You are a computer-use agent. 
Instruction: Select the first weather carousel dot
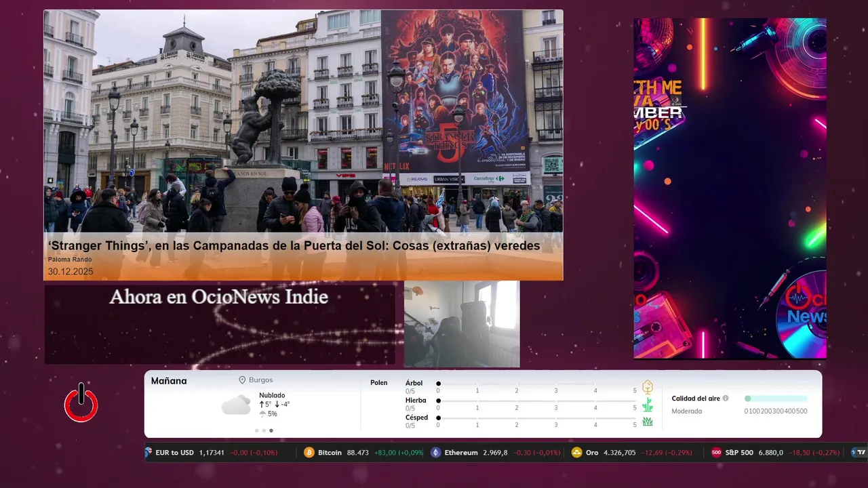click(257, 430)
